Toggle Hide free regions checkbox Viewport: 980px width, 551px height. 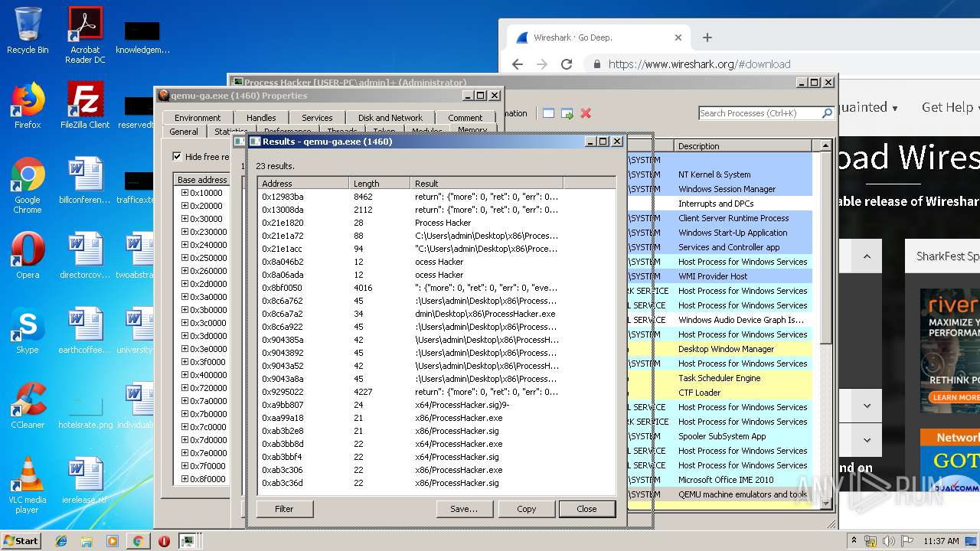tap(178, 157)
